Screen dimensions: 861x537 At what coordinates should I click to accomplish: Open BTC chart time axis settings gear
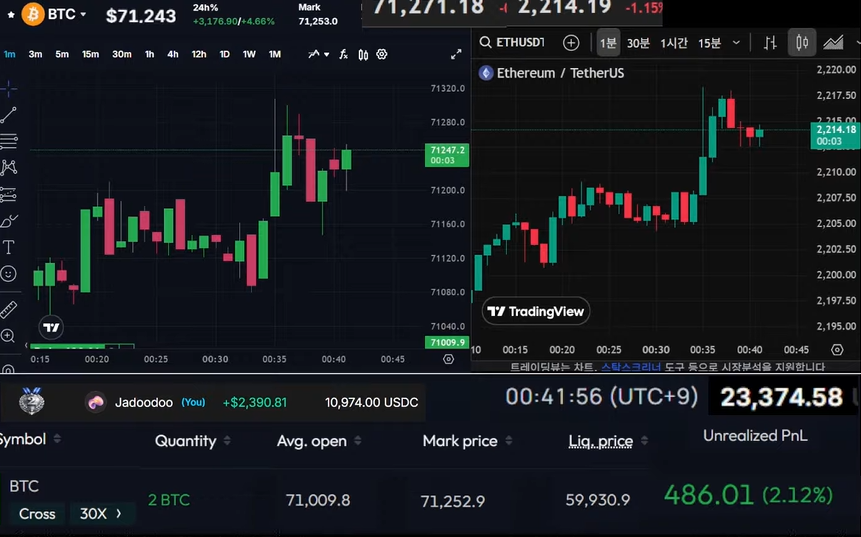(x=449, y=359)
